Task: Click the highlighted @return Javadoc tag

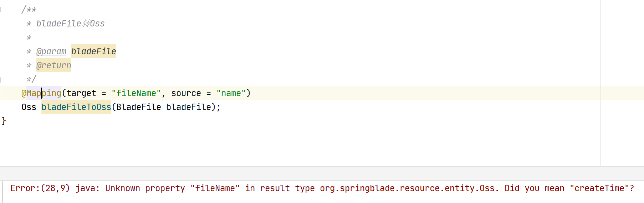Action: pyautogui.click(x=54, y=65)
